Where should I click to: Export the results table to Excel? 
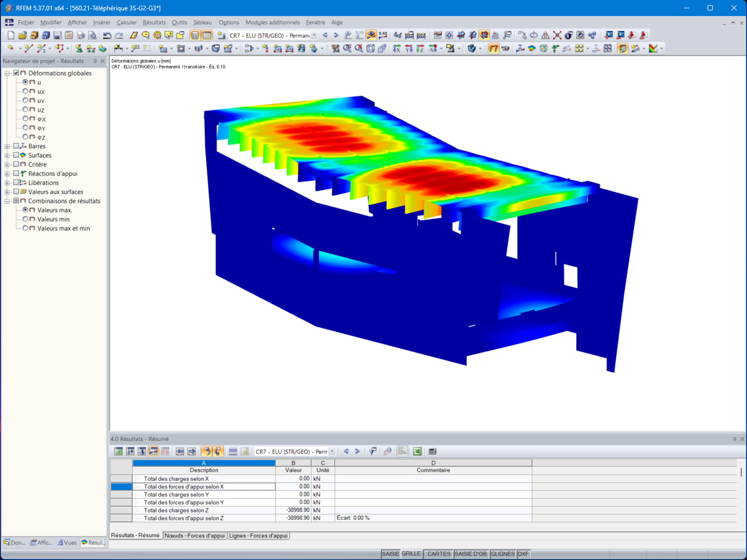(x=417, y=451)
